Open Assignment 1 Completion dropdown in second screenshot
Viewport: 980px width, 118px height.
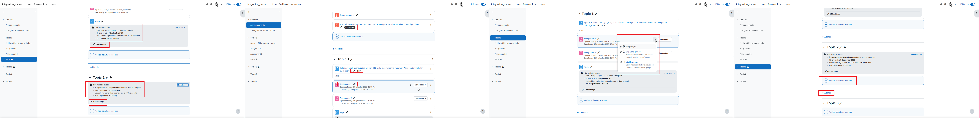420,85
